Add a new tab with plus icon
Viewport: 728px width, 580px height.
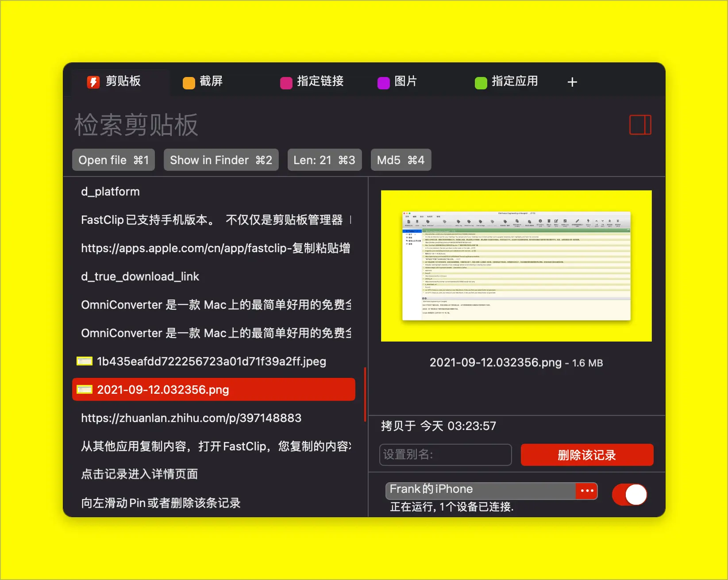coord(572,82)
